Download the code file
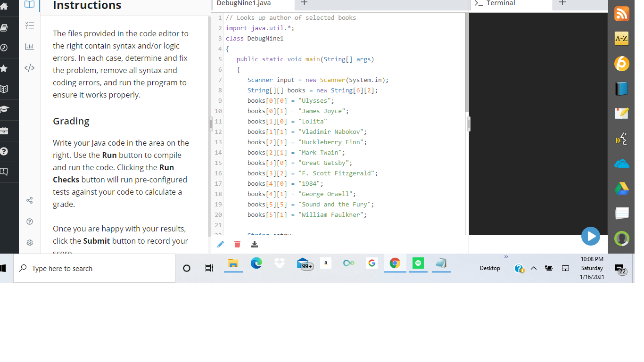Viewport: 644px width, 362px height. point(255,244)
